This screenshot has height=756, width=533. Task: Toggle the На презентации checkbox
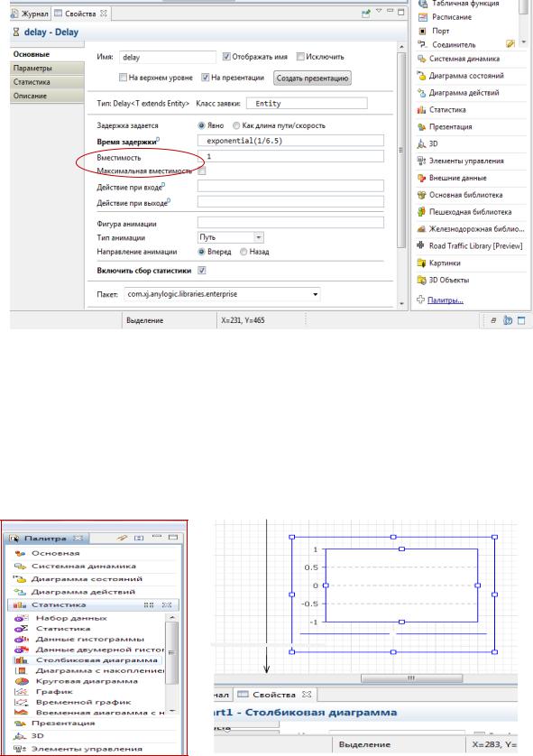pyautogui.click(x=206, y=78)
